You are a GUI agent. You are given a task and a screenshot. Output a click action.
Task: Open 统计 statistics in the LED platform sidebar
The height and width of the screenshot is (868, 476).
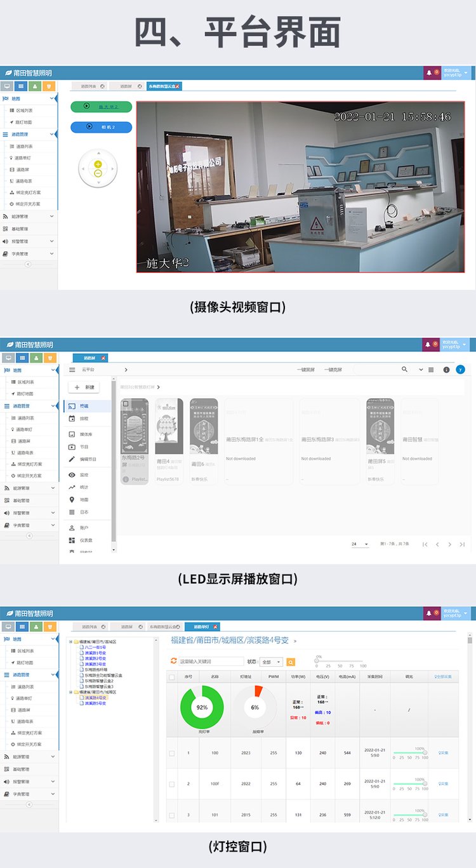[x=83, y=487]
